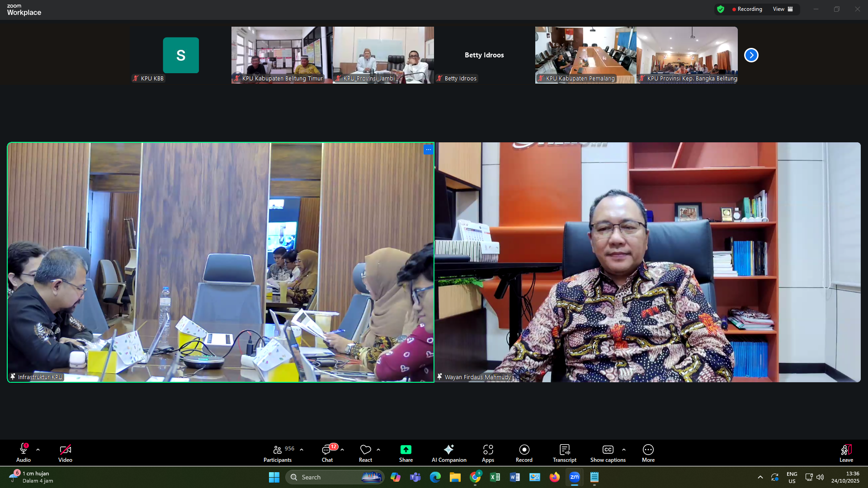The height and width of the screenshot is (488, 868).
Task: Click the KPU Kabupaten Pemalang thumbnail
Action: coord(585,54)
